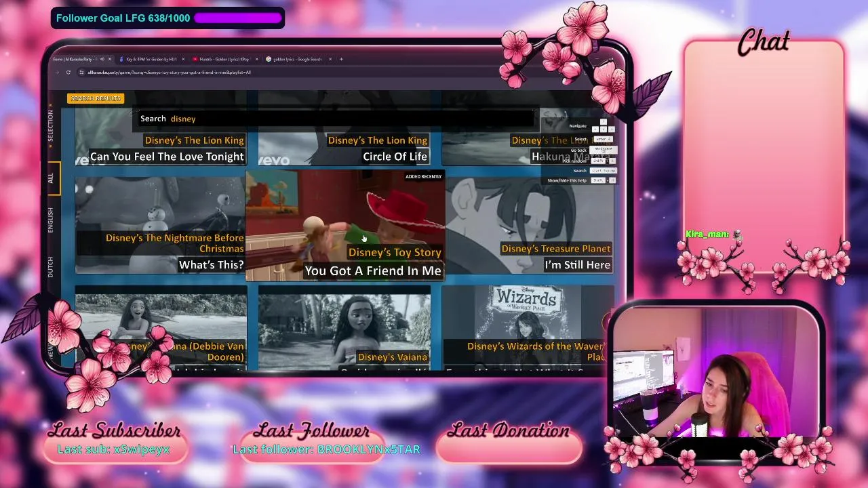Click Last sub: xSwipeyx label
Viewport: 868px width, 488px height.
(113, 449)
